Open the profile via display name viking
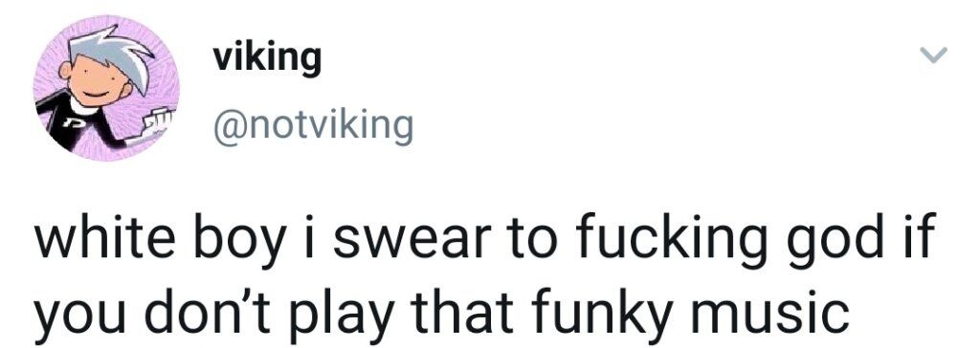Screen dimensions: 980x348 (267, 60)
